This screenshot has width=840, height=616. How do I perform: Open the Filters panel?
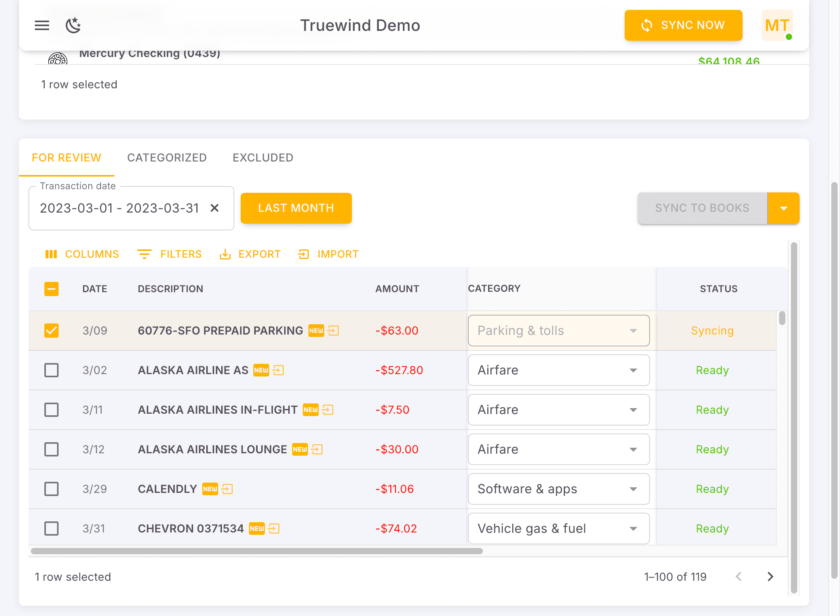tap(169, 254)
